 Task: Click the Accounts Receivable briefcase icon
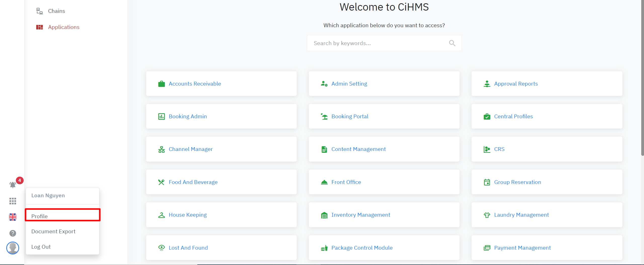click(162, 84)
